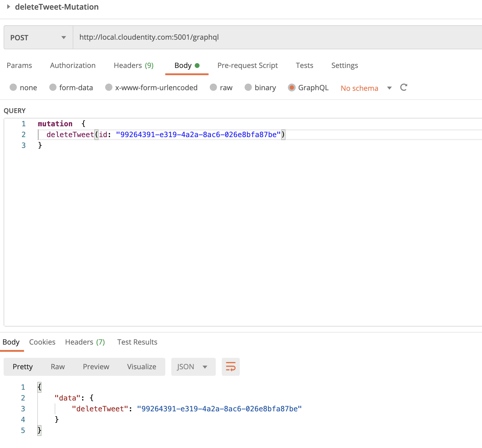Open the JSON format dropdown
Image resolution: width=482 pixels, height=448 pixels.
click(194, 367)
